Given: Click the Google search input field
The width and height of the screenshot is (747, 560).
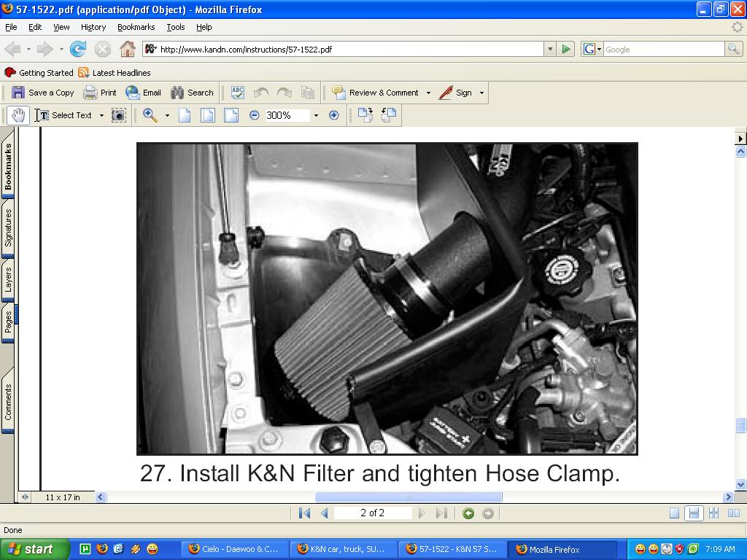Looking at the screenshot, I should (662, 50).
